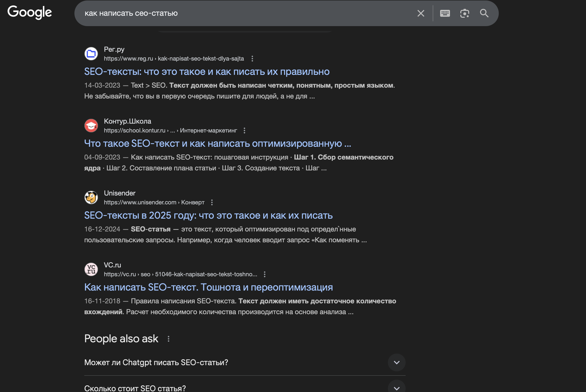Open "SEO-тексты в 2025 году" Unisender link
Screen dimensions: 586x392
[x=208, y=215]
